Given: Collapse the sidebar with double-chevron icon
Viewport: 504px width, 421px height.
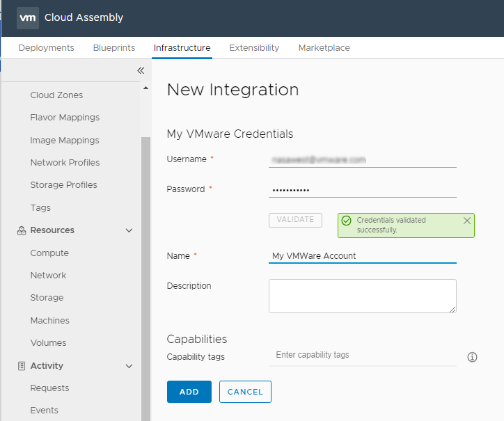Looking at the screenshot, I should point(140,70).
